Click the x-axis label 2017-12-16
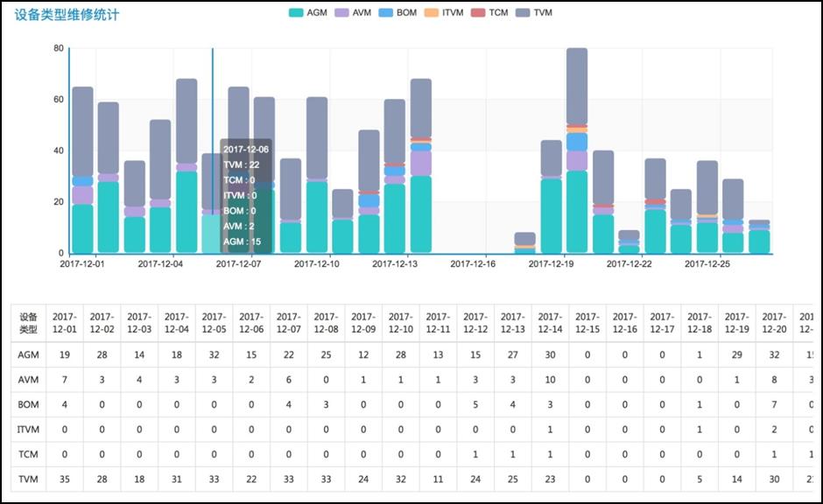 tap(473, 263)
